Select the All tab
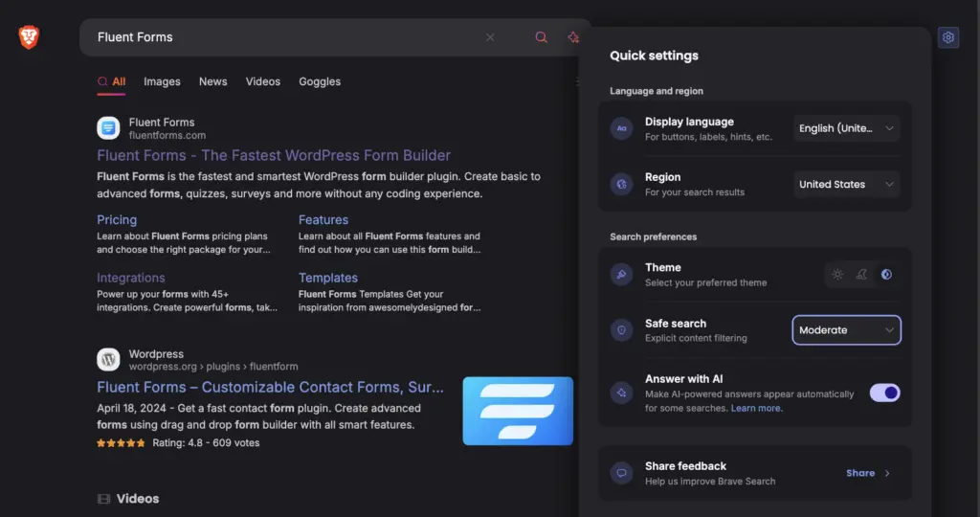This screenshot has width=980, height=517. tap(111, 82)
